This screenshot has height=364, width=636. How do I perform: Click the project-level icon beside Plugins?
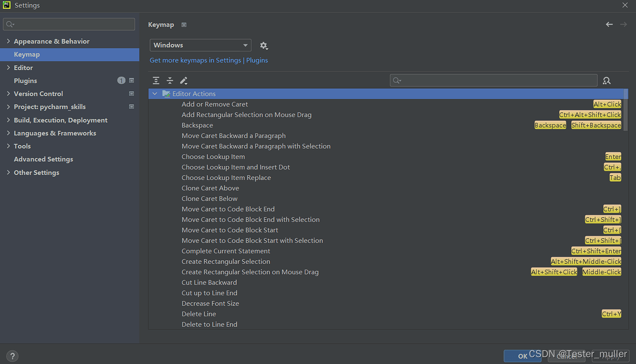(131, 81)
